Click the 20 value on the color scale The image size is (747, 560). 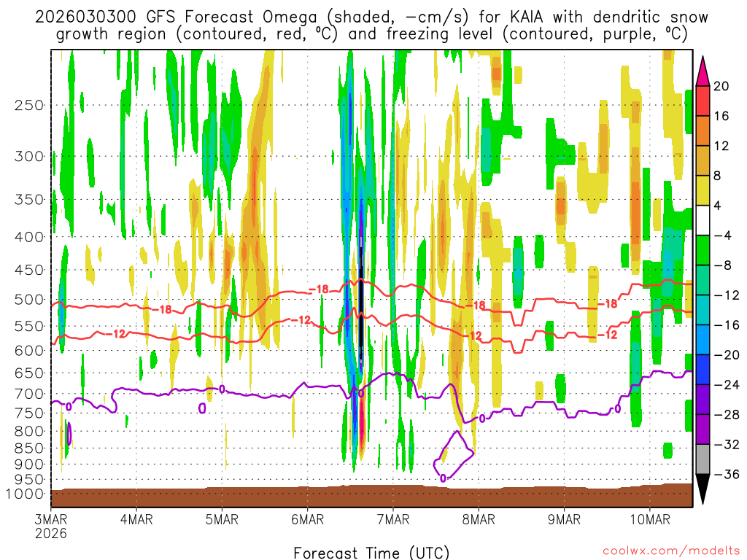pos(721,86)
